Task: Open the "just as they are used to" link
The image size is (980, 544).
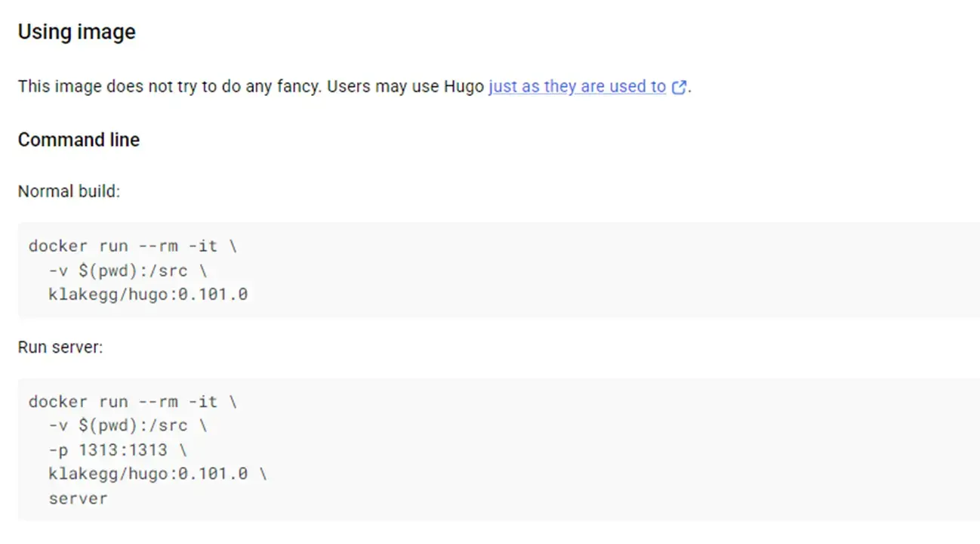Action: click(x=577, y=86)
